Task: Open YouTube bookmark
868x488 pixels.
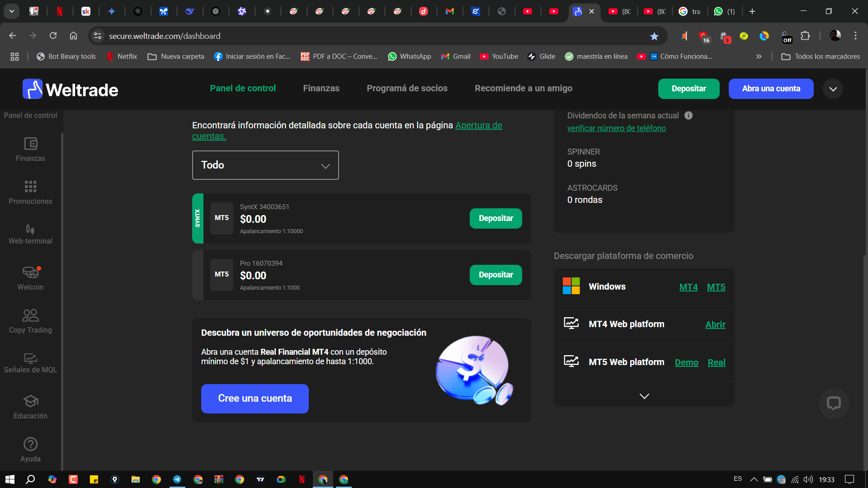Action: coord(499,56)
